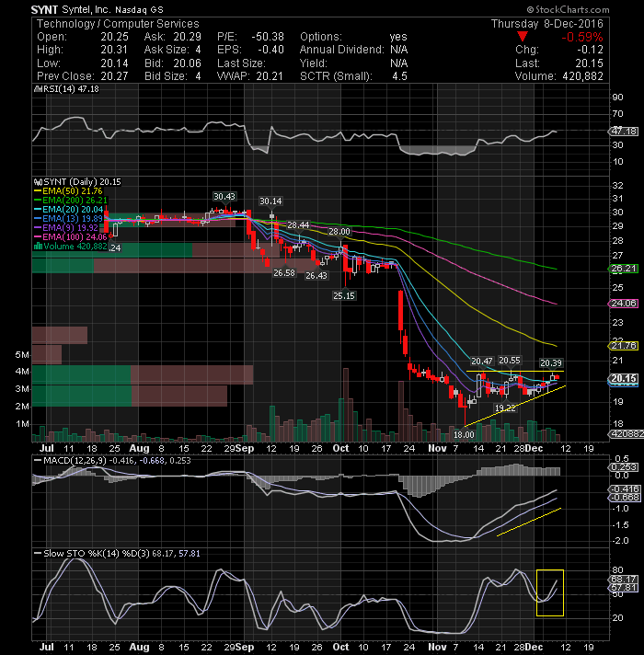Click the VWAP value 20.21
The image size is (644, 655).
coord(270,76)
